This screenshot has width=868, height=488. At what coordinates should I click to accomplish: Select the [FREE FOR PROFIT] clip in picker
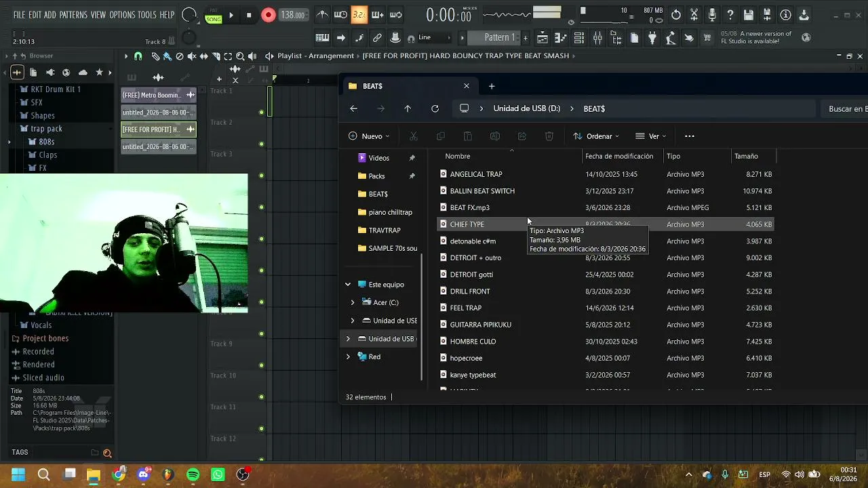click(159, 129)
